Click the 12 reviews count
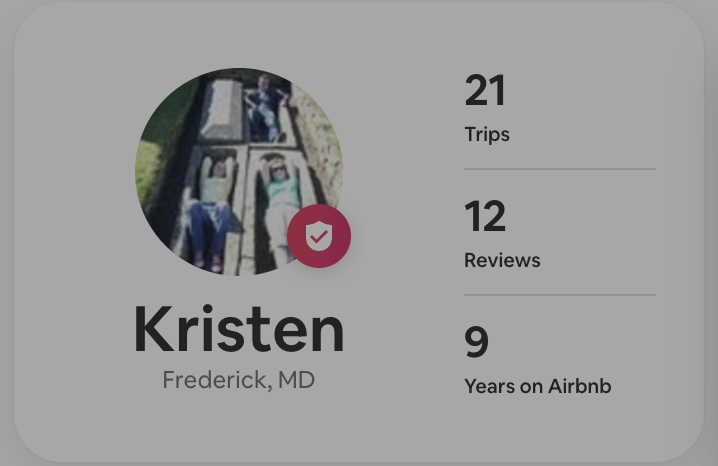This screenshot has height=466, width=718. [485, 217]
